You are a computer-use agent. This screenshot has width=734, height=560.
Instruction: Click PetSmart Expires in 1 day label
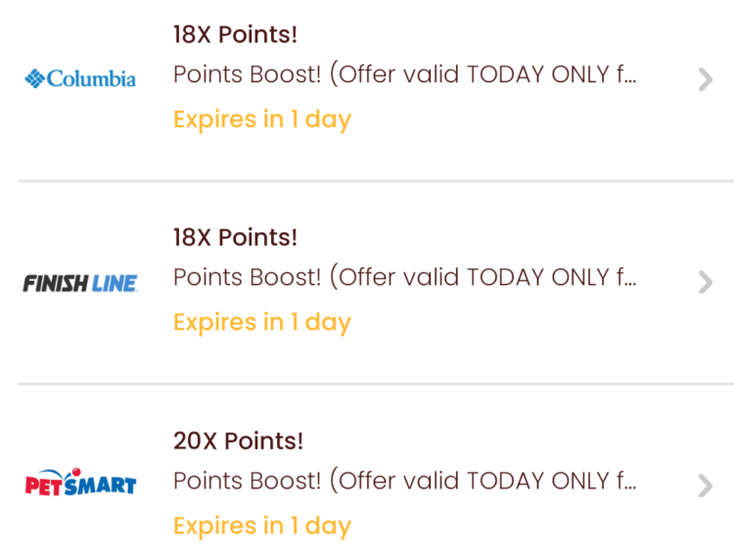(262, 527)
